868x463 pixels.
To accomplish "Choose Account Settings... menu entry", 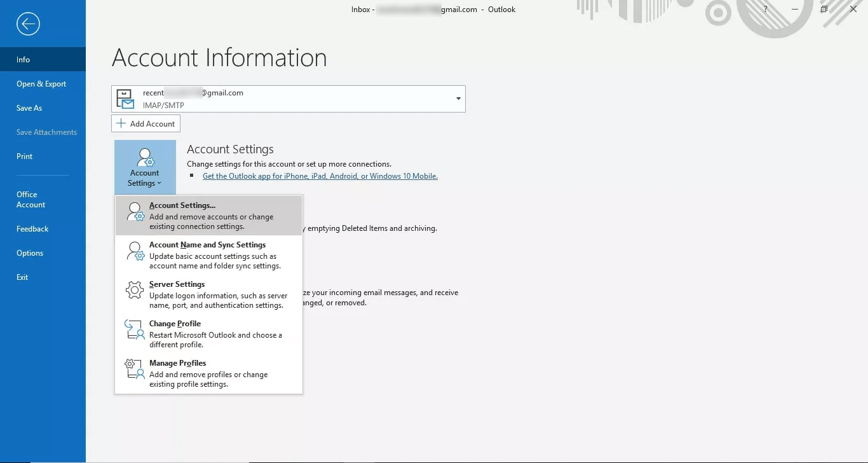I will (208, 216).
